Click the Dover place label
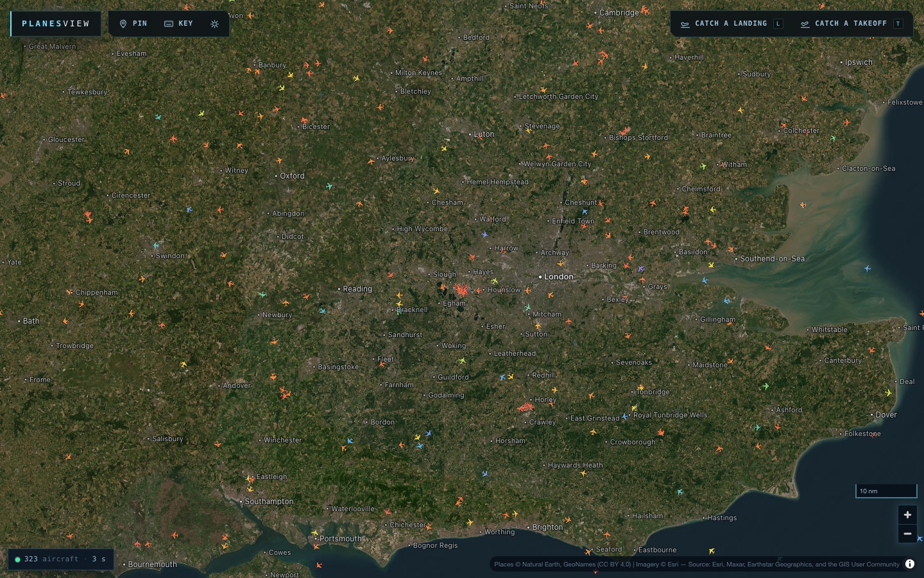This screenshot has width=924, height=578. click(886, 415)
